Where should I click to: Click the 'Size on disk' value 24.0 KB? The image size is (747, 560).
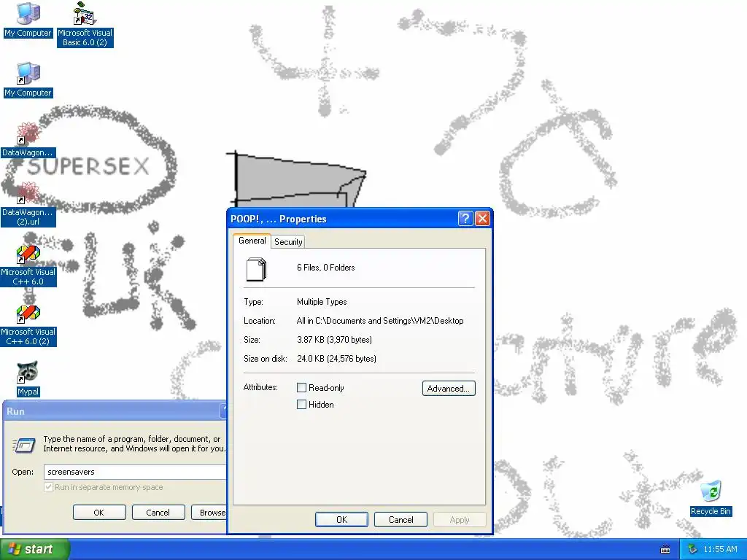click(336, 359)
